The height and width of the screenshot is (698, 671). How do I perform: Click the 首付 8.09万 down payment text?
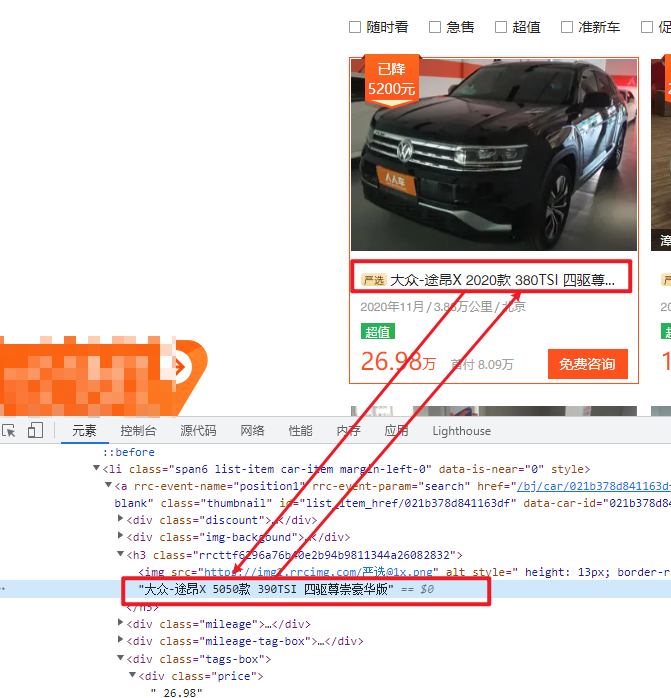(x=482, y=365)
